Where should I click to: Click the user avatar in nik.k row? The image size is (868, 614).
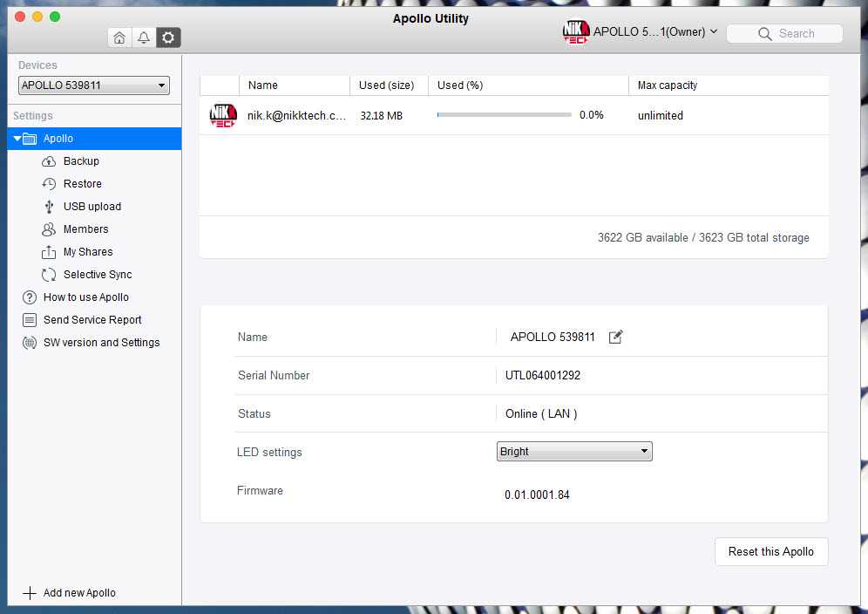[223, 115]
